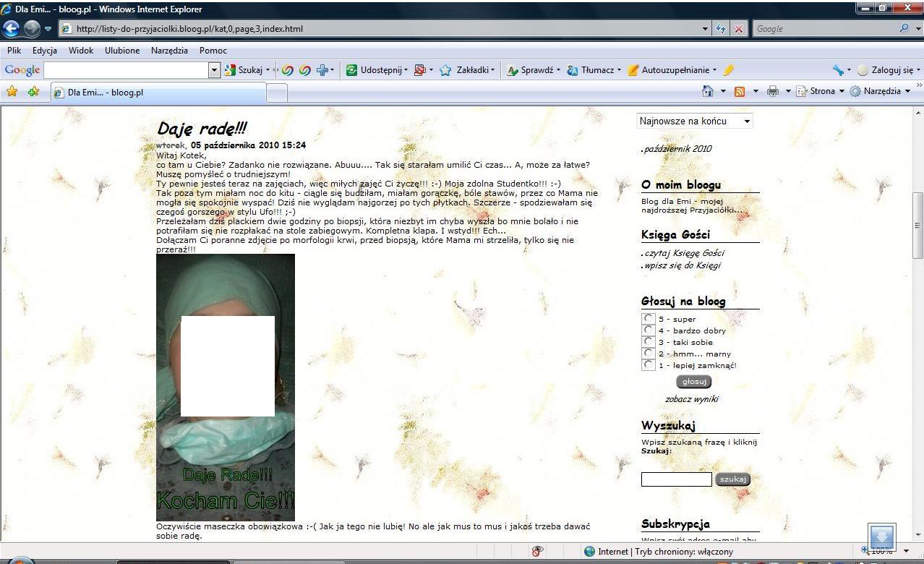Select rating 4 - bardzo dobry
The height and width of the screenshot is (564, 924).
pyautogui.click(x=649, y=330)
